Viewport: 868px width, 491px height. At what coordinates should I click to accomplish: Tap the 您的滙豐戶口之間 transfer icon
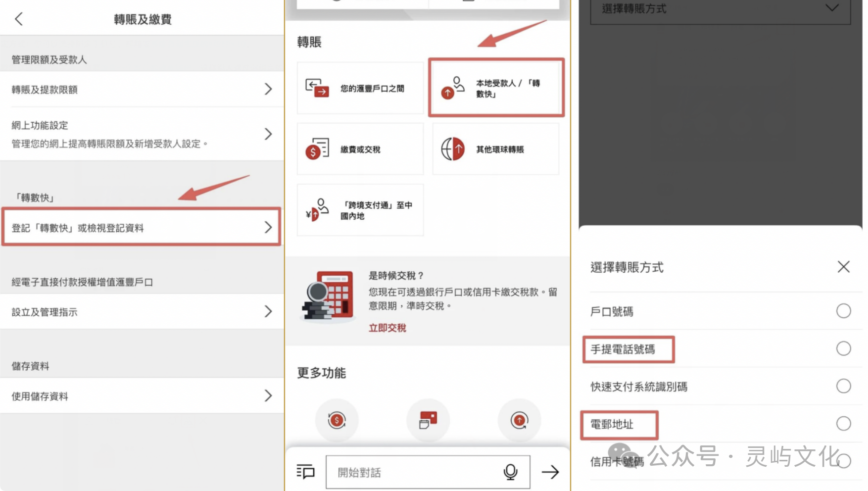[x=317, y=88]
